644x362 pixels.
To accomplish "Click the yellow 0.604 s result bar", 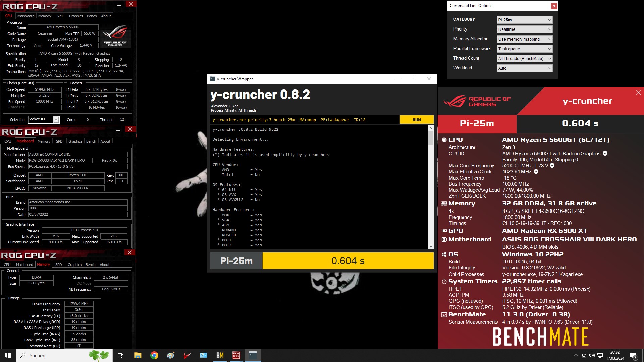I will click(348, 261).
